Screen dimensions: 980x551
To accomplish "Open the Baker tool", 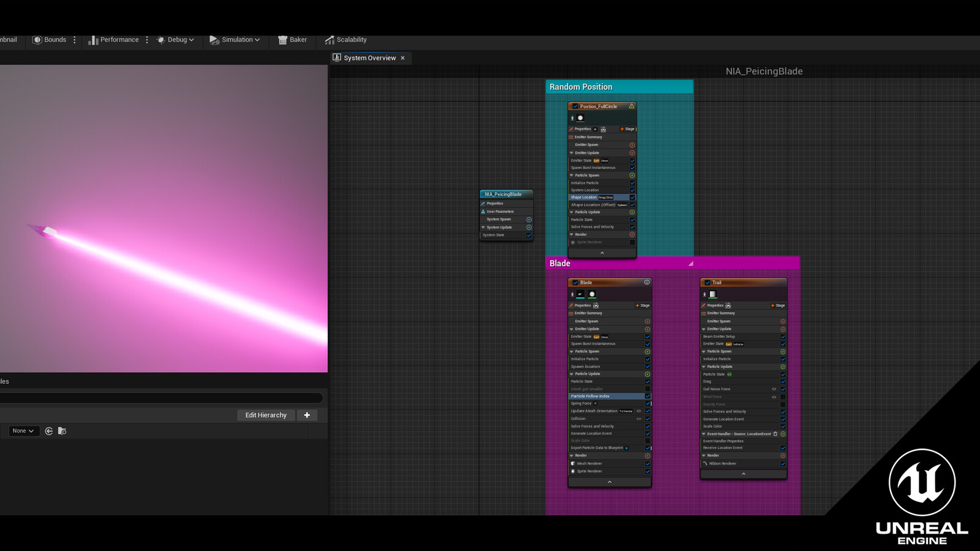I will (x=293, y=39).
